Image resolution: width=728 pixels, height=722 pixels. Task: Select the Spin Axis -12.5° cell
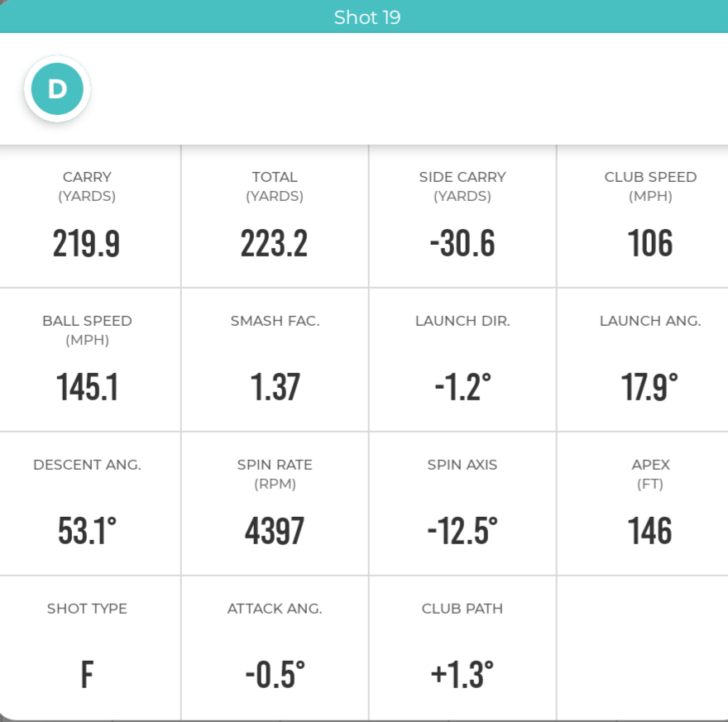coord(462,504)
